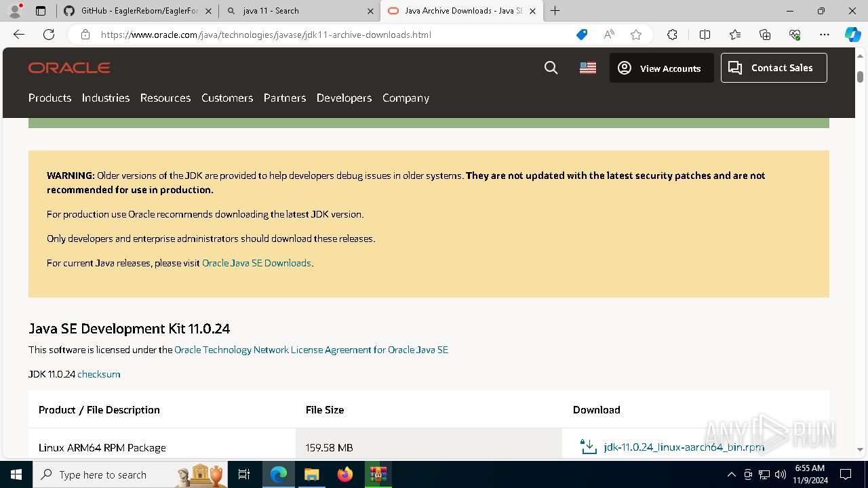Open Oracle Technology Network License Agreement link

pyautogui.click(x=311, y=350)
